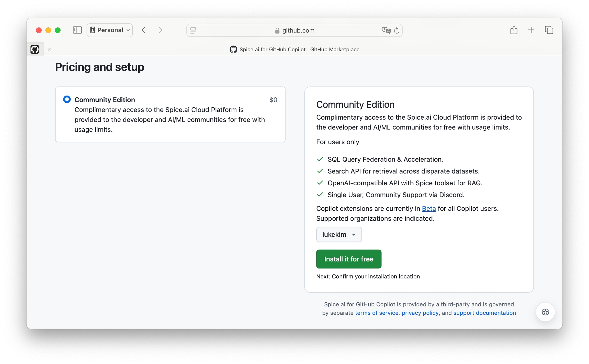This screenshot has height=364, width=589.
Task: Open the terms of service link
Action: (377, 313)
